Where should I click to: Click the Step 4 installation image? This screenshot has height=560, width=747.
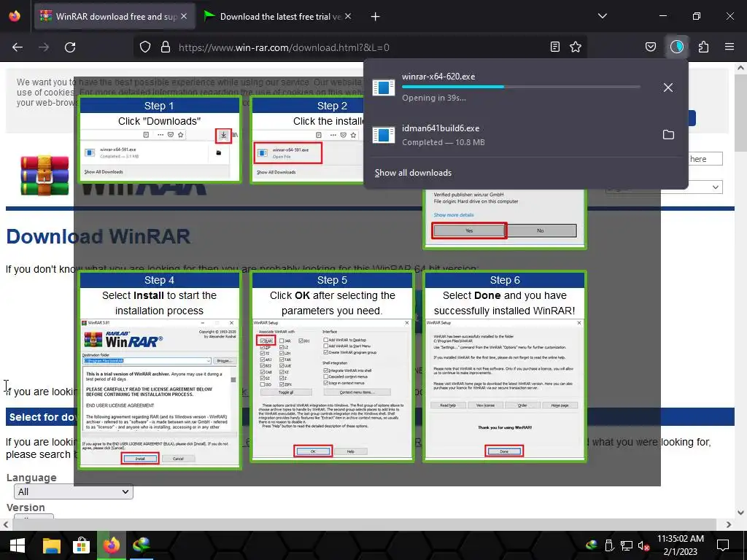[x=160, y=370]
